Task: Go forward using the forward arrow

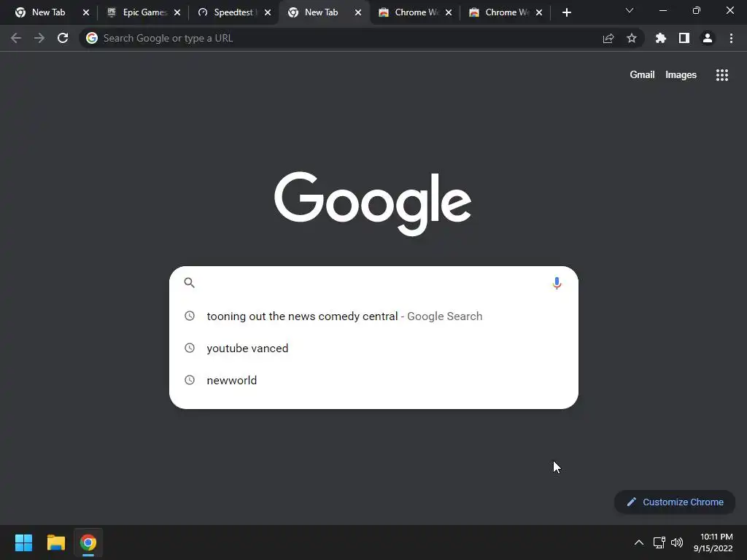Action: tap(39, 38)
